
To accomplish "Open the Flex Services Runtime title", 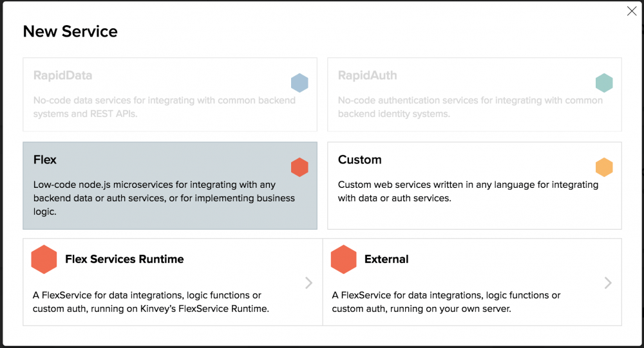I will coord(124,259).
